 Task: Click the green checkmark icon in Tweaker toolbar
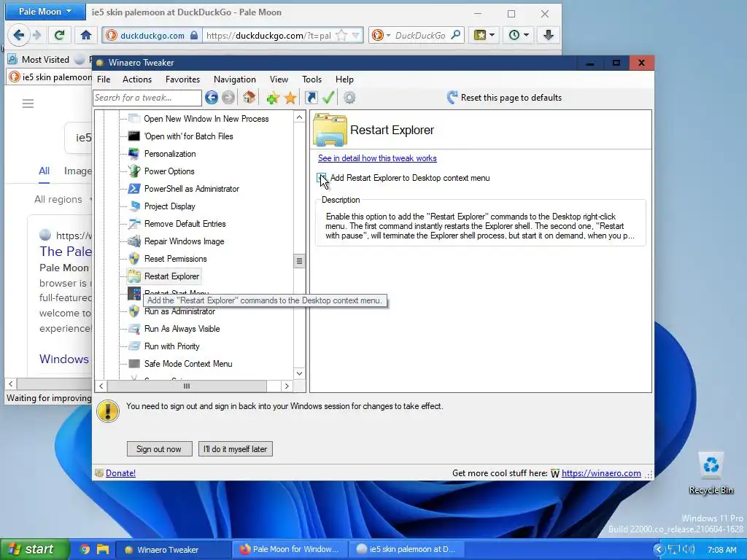[328, 98]
